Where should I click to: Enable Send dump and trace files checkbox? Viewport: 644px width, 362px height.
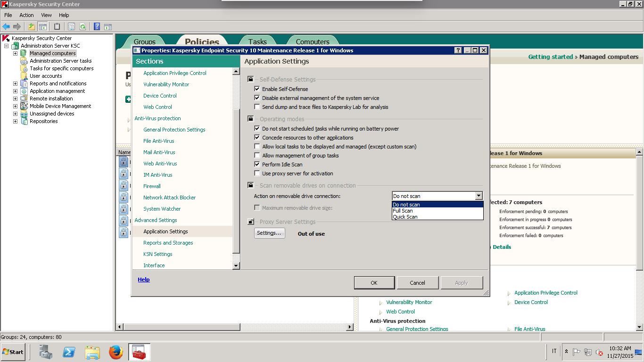pos(257,107)
